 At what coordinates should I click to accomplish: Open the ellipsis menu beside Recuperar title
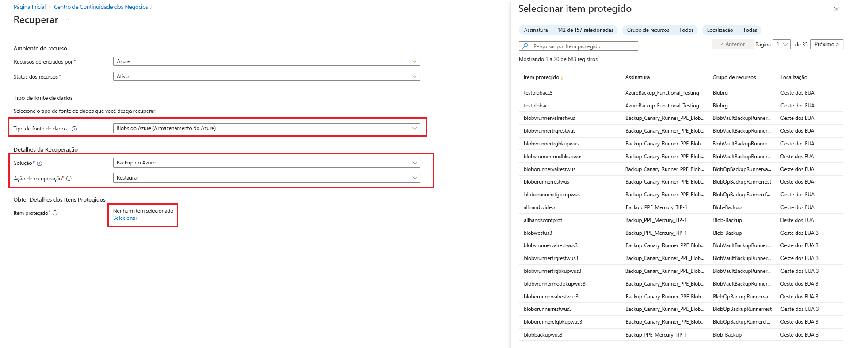(67, 20)
